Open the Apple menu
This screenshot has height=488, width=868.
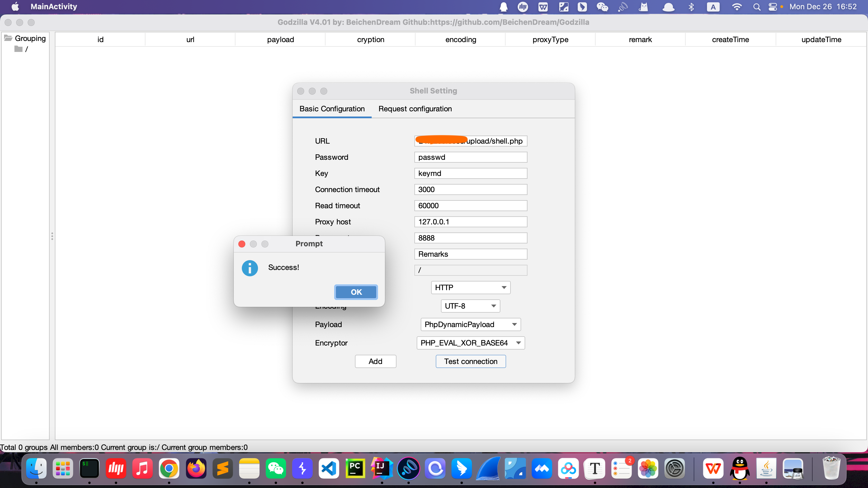coord(15,7)
